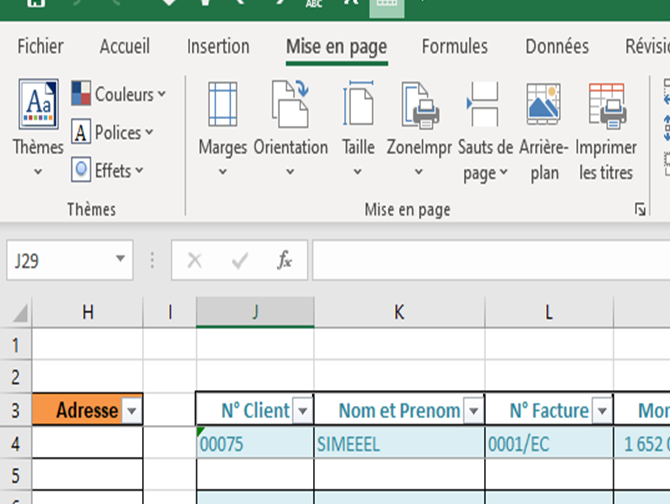Image resolution: width=670 pixels, height=504 pixels.
Task: Select column I header
Action: click(x=170, y=312)
